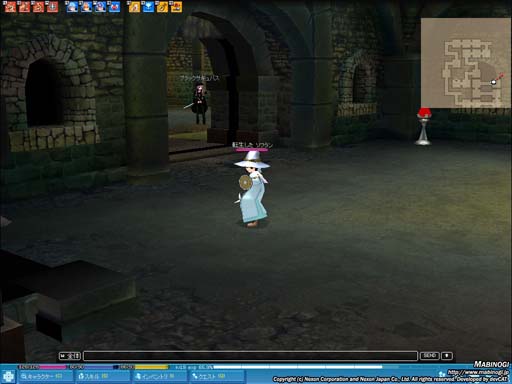512x384 pixels.
Task: Select the third red skill hotkey icon
Action: tap(38, 7)
